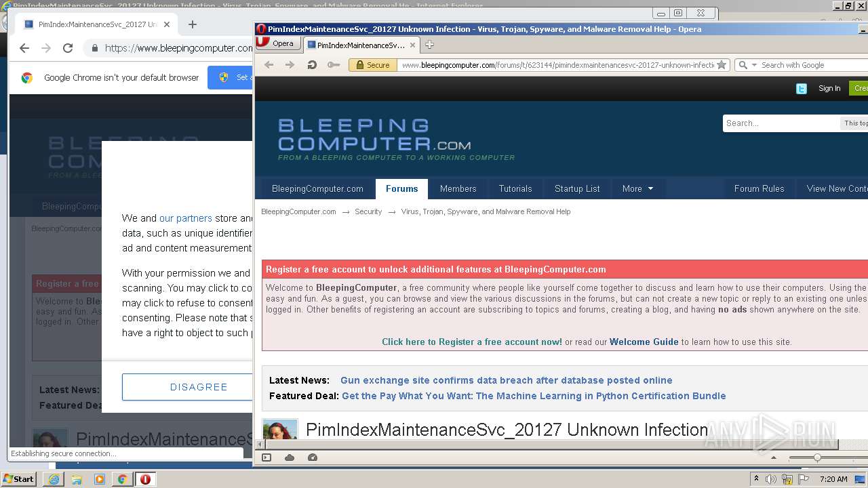Image resolution: width=868 pixels, height=488 pixels.
Task: Launch Internet Explorer from taskbar
Action: pyautogui.click(x=54, y=479)
